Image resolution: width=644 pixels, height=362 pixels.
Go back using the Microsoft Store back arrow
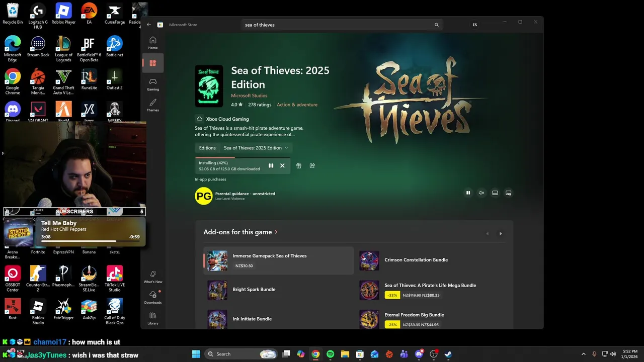pos(148,25)
